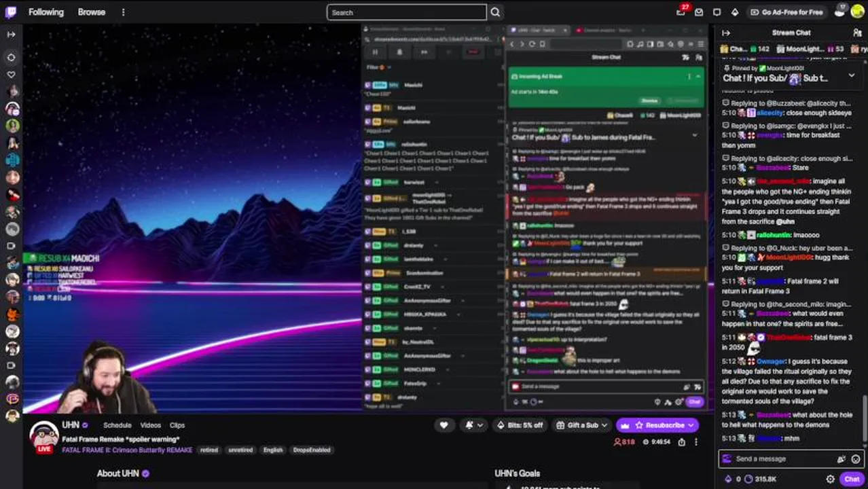Click the magnifier search button
The width and height of the screenshot is (868, 489).
pos(495,12)
